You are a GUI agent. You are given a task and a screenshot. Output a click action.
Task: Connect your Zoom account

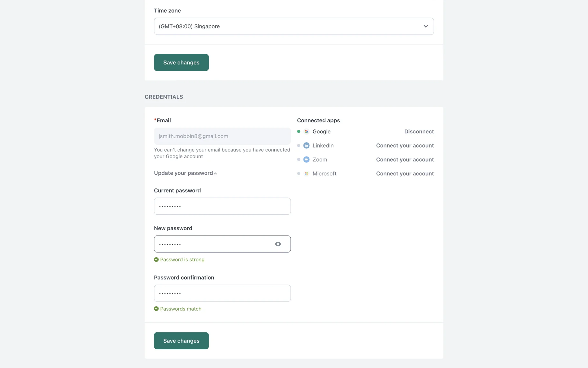click(405, 159)
